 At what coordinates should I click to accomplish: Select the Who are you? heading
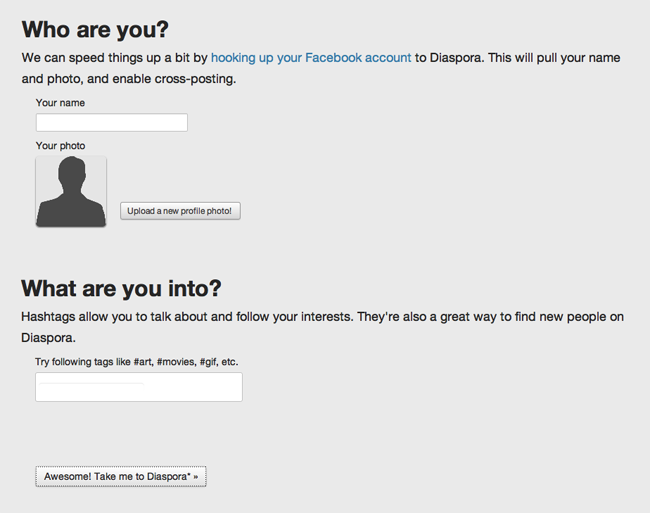(95, 30)
